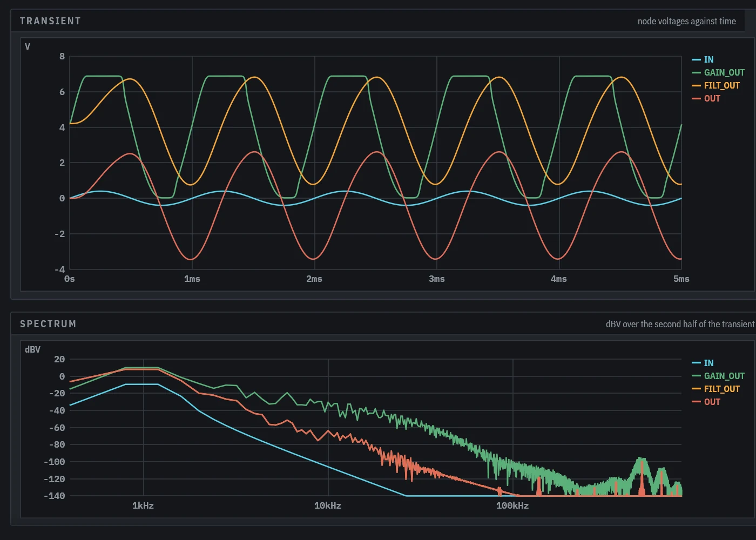Click the -60 dBV axis tick label

[57, 428]
